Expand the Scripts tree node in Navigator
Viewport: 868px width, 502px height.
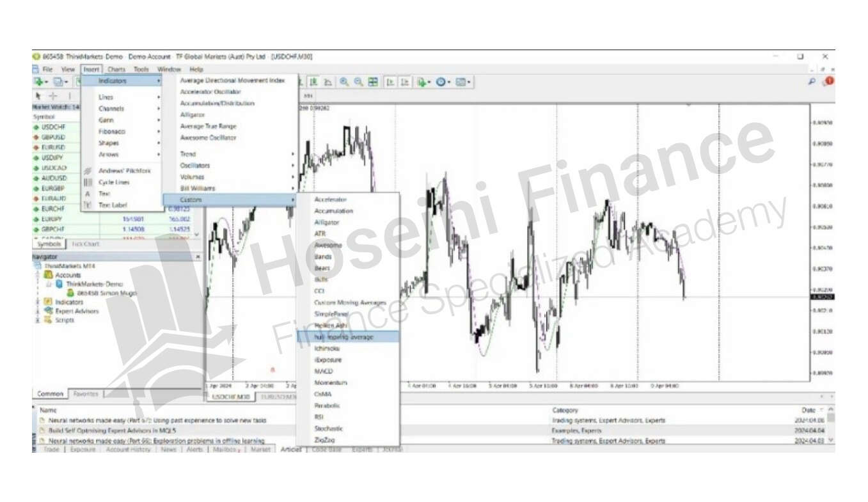(x=38, y=320)
